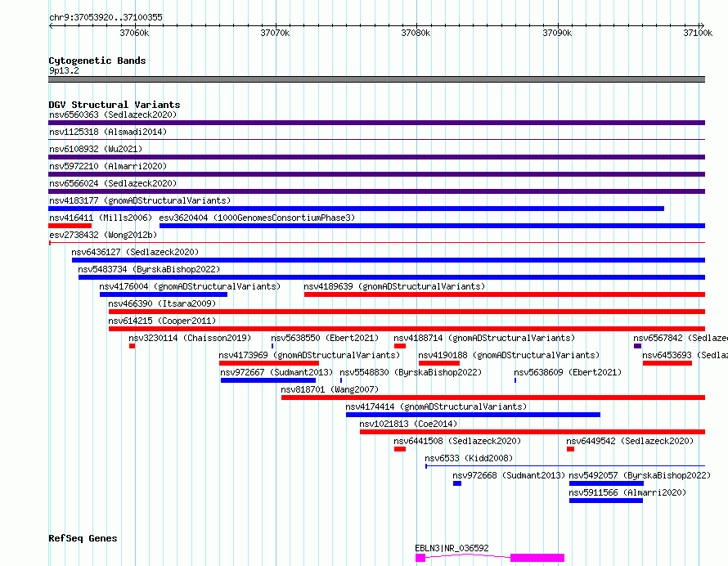The height and width of the screenshot is (566, 728).
Task: Click the ruler's left arrow end
Action: coord(51,25)
